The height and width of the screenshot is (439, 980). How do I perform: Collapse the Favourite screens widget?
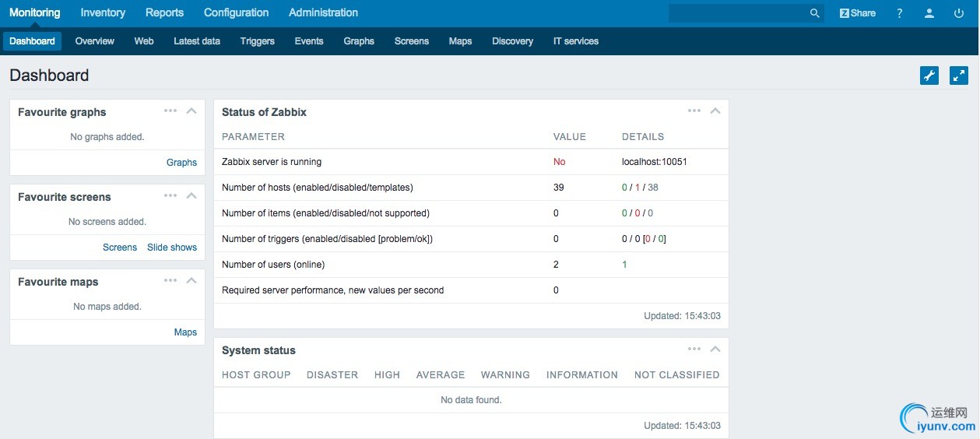[x=191, y=195]
